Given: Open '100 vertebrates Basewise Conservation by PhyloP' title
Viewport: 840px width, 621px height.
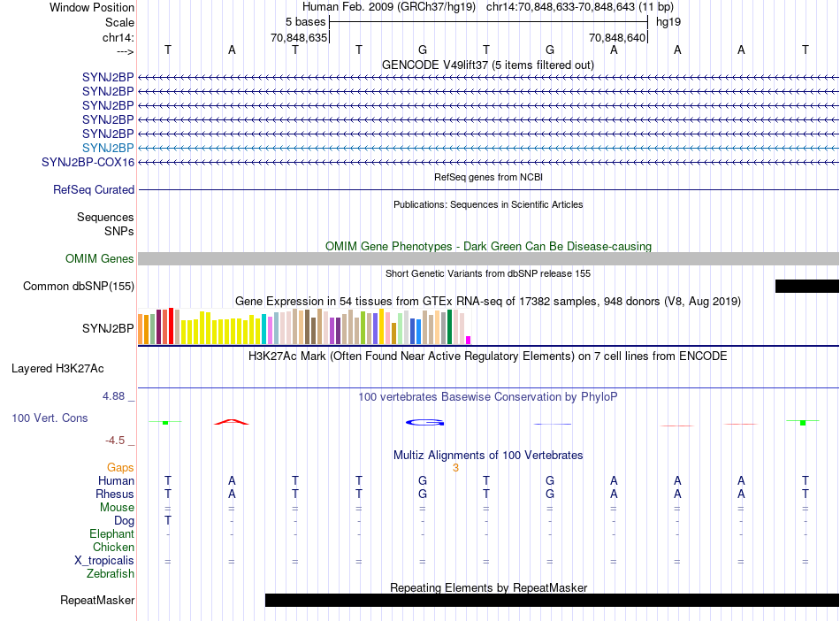Looking at the screenshot, I should coord(488,397).
